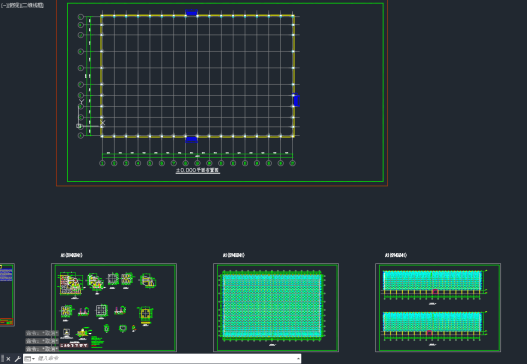The image size is (527, 364).
Task: Expand command history with arrow at right end
Action: (x=298, y=359)
